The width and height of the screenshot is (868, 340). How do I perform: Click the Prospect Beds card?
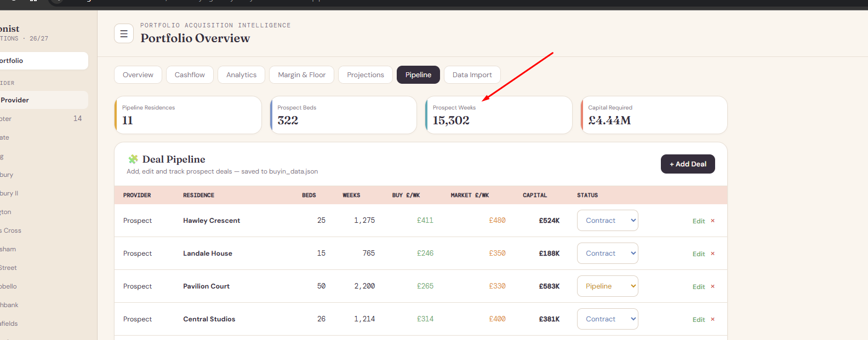(x=344, y=115)
